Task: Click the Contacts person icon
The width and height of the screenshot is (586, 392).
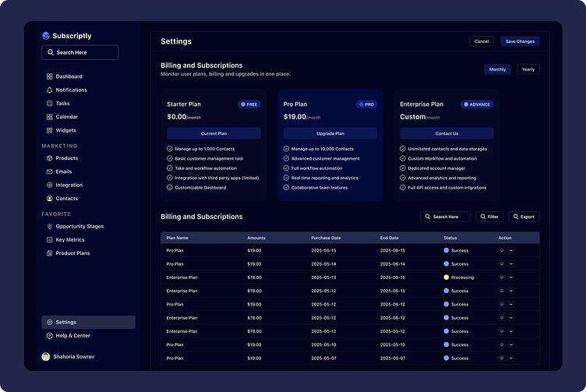Action: pyautogui.click(x=50, y=199)
